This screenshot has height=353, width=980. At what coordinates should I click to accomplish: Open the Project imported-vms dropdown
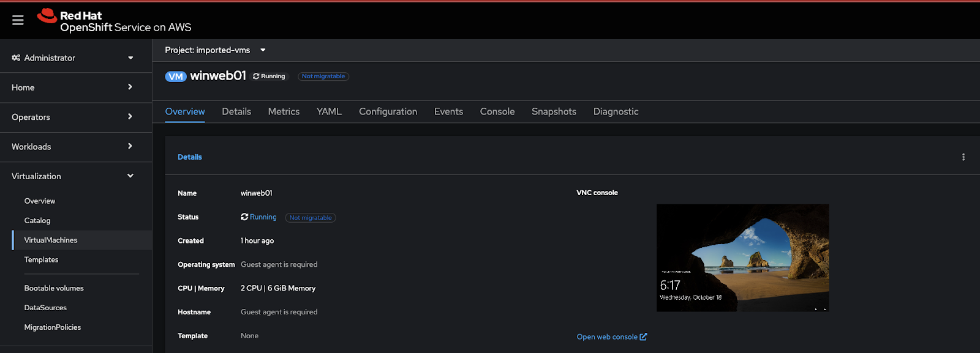pyautogui.click(x=215, y=50)
